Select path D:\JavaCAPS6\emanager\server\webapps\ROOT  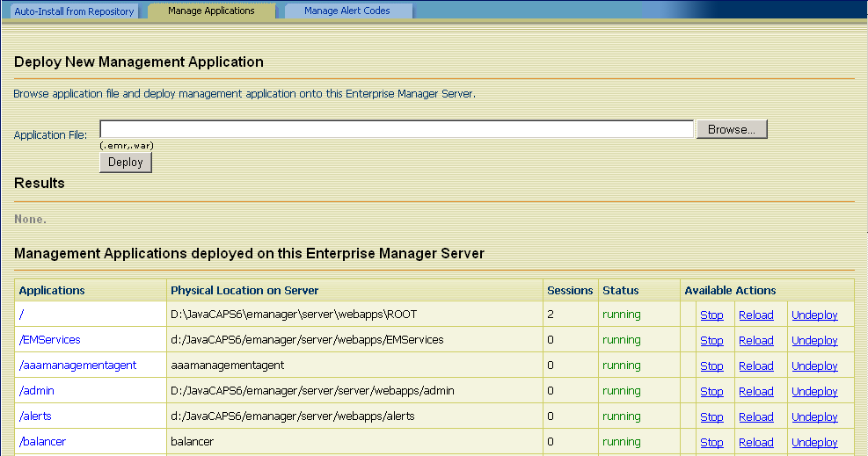click(x=294, y=315)
